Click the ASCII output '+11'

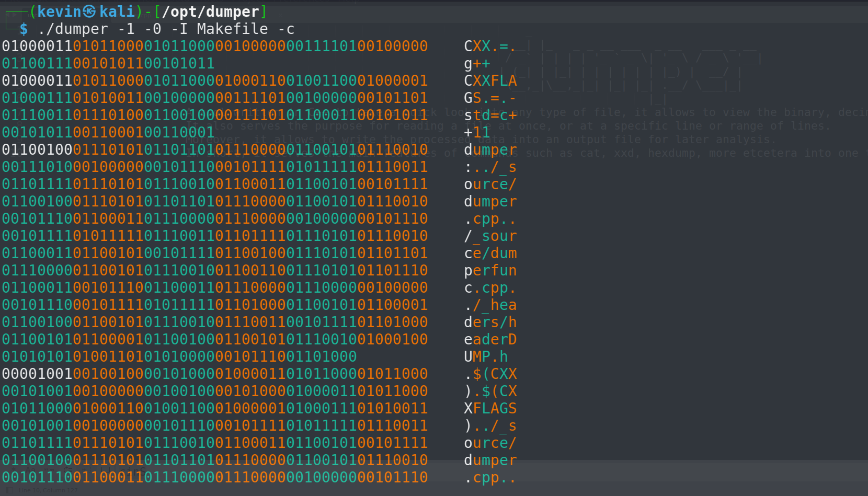[x=477, y=132]
